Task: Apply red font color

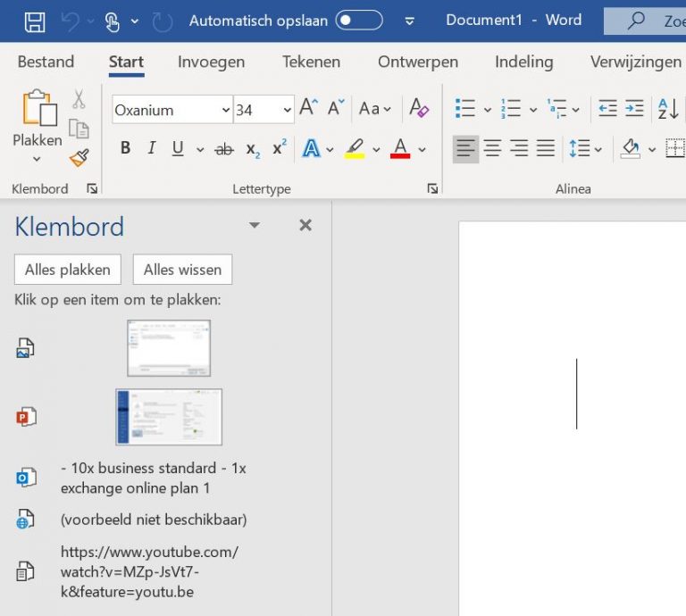Action: (400, 149)
